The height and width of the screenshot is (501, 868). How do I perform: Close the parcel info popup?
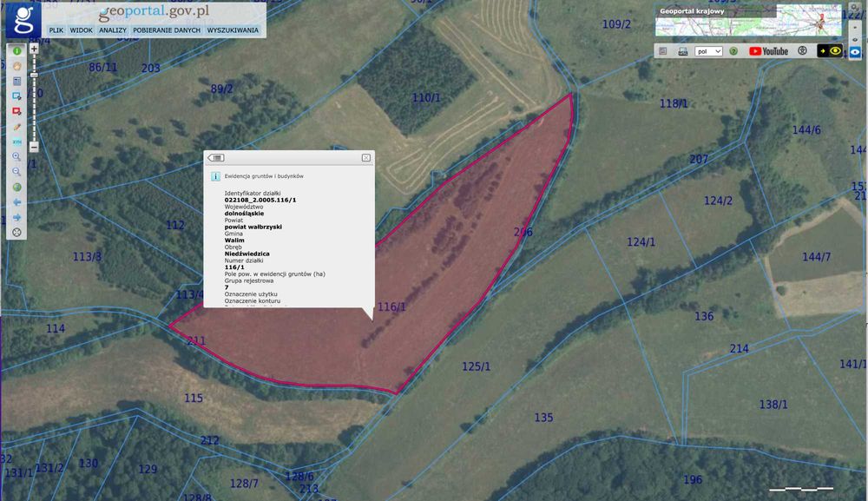coord(366,158)
